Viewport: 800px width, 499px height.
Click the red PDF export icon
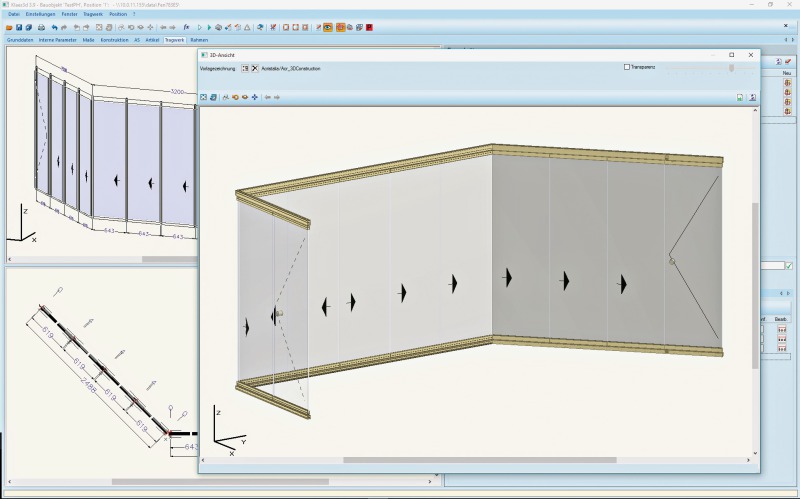click(369, 28)
